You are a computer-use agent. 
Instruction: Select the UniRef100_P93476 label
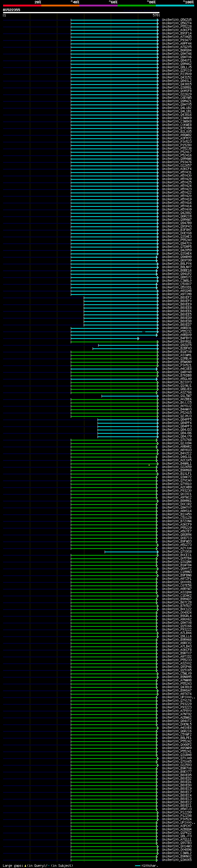[x=177, y=162]
